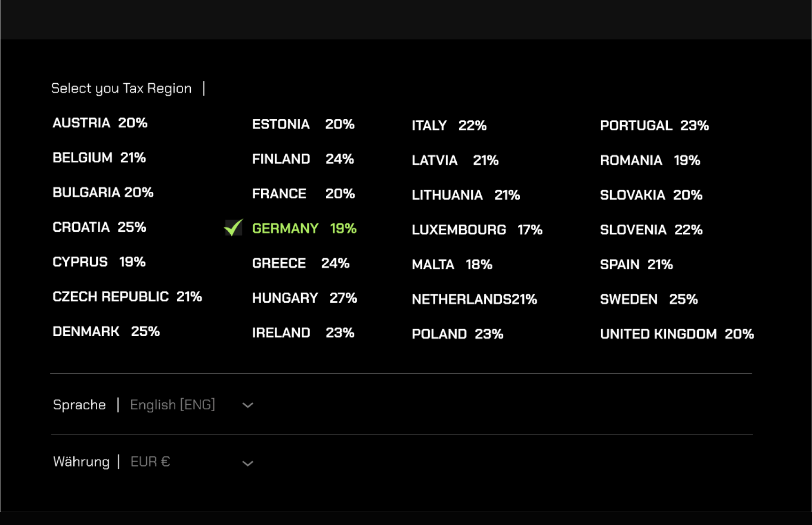The image size is (812, 525).
Task: Pick Czech Republic 21% tax region
Action: [127, 297]
